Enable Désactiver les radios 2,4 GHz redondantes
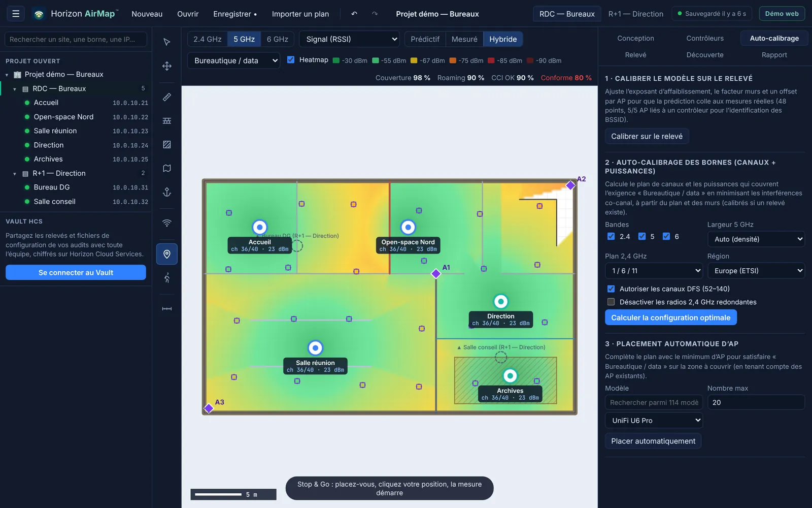 (x=611, y=302)
